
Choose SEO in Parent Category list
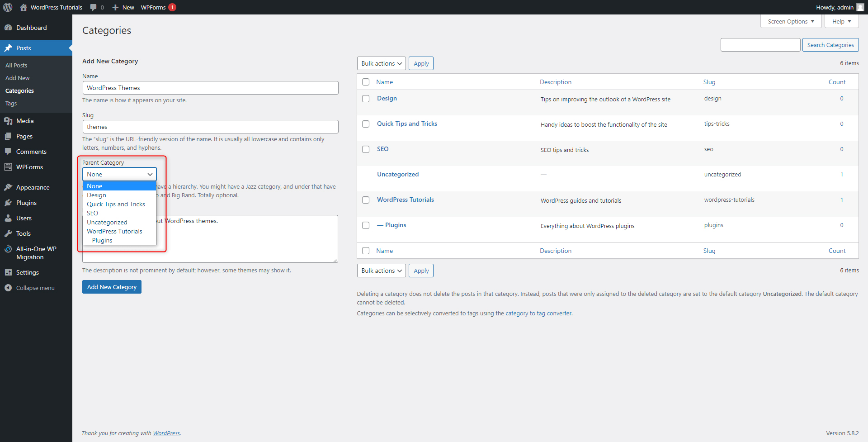[119, 213]
